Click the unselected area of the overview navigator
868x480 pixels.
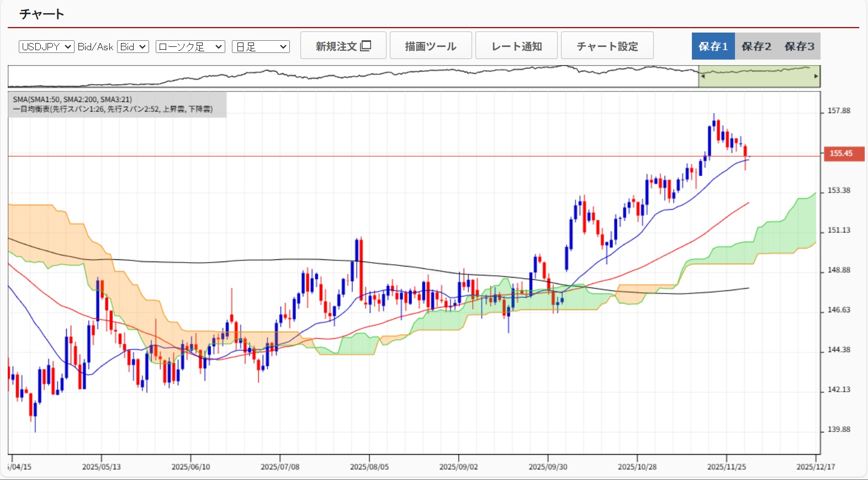pos(353,77)
